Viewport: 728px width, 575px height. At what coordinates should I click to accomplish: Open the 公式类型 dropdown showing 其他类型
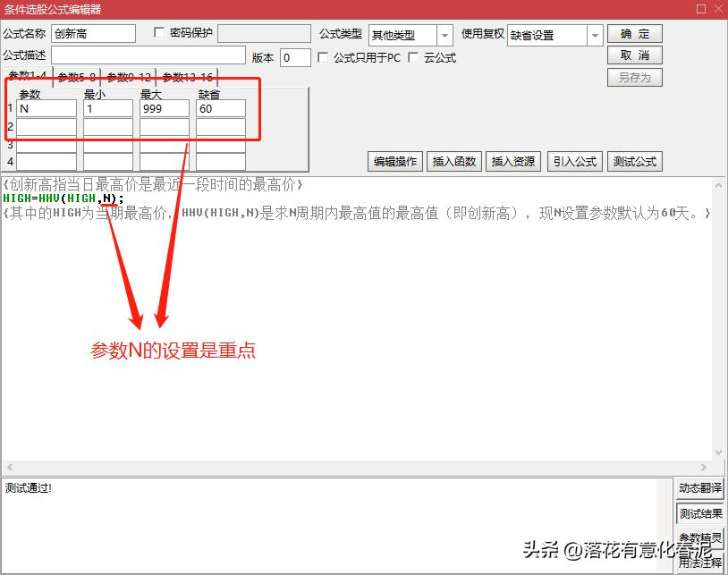(x=444, y=34)
